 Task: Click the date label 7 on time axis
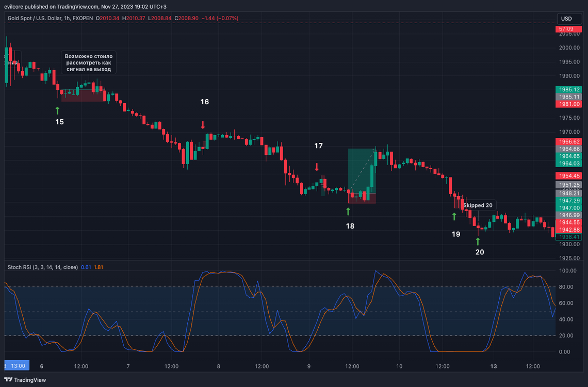click(x=128, y=366)
